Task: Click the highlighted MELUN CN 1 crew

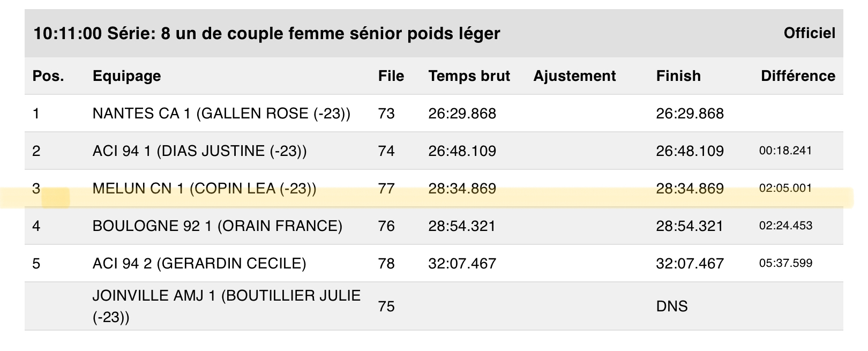Action: tap(204, 189)
